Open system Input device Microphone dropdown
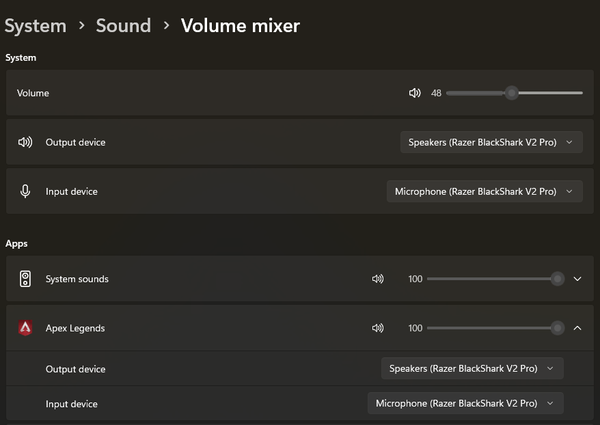The height and width of the screenshot is (425, 600). (x=484, y=191)
